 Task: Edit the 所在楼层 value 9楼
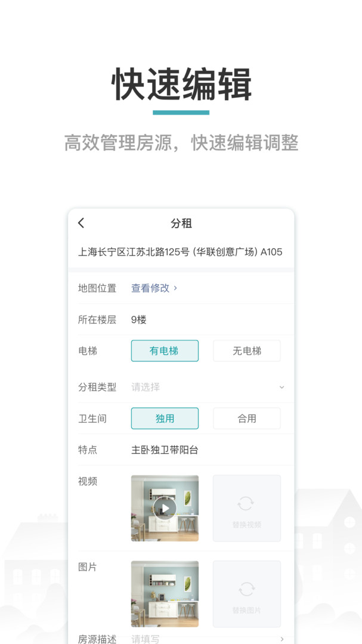pyautogui.click(x=139, y=320)
